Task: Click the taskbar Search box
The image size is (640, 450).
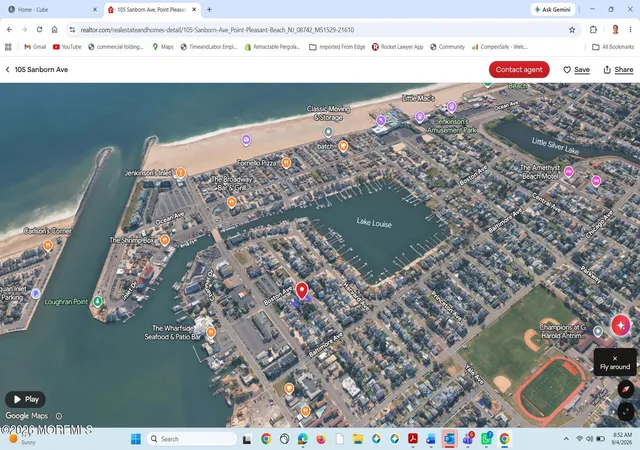Action: click(192, 439)
